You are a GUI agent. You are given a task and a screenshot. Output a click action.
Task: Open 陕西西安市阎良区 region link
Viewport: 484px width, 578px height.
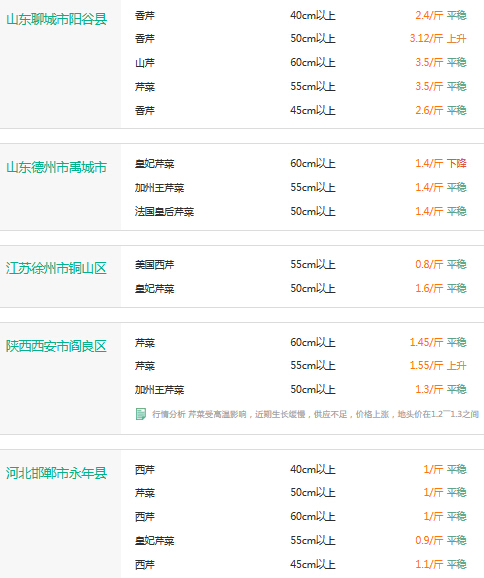[56, 346]
